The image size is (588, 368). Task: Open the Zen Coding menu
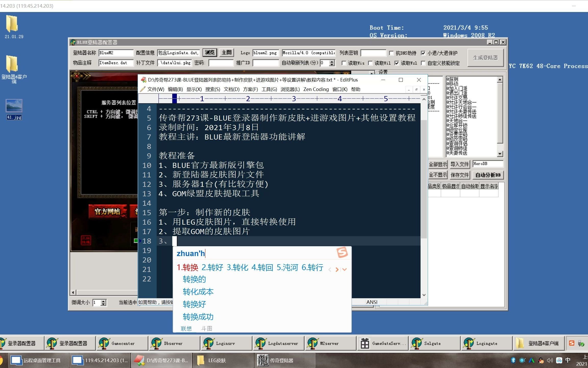click(316, 89)
